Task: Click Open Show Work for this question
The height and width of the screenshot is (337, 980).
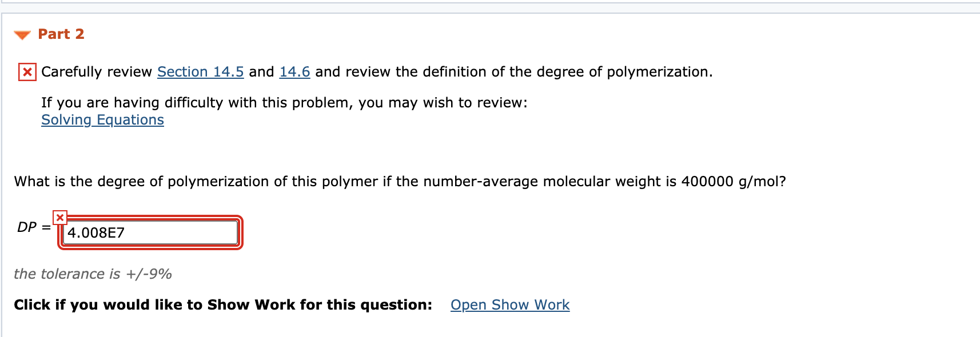Action: 509,304
